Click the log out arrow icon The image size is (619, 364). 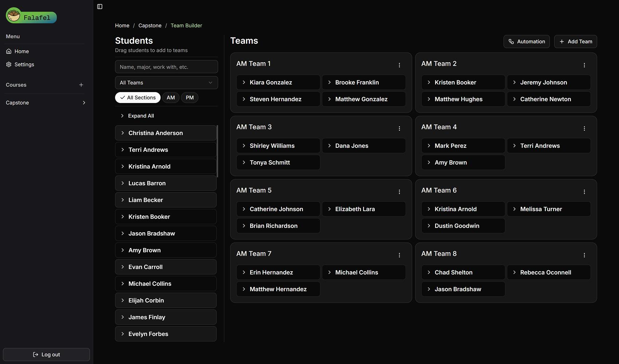point(35,354)
